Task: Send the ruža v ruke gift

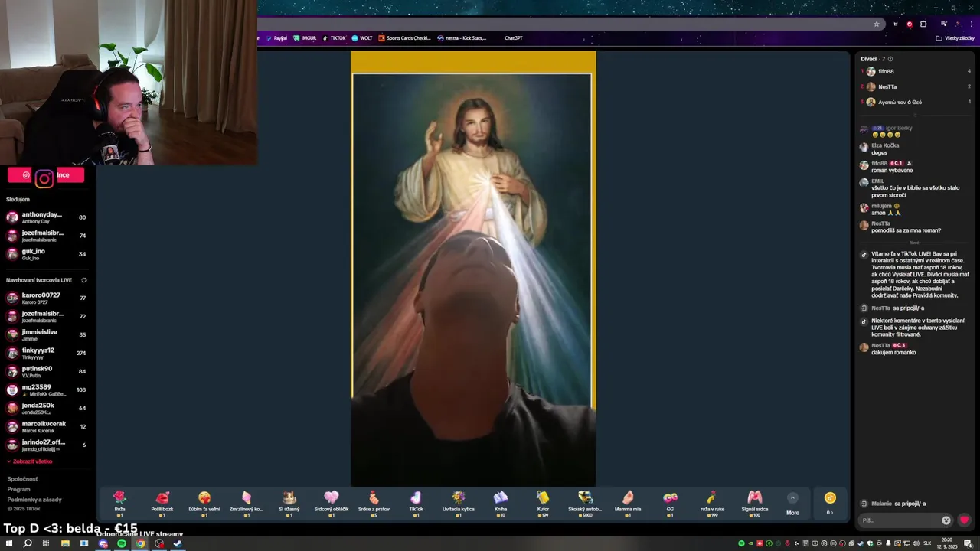Action: tap(712, 504)
